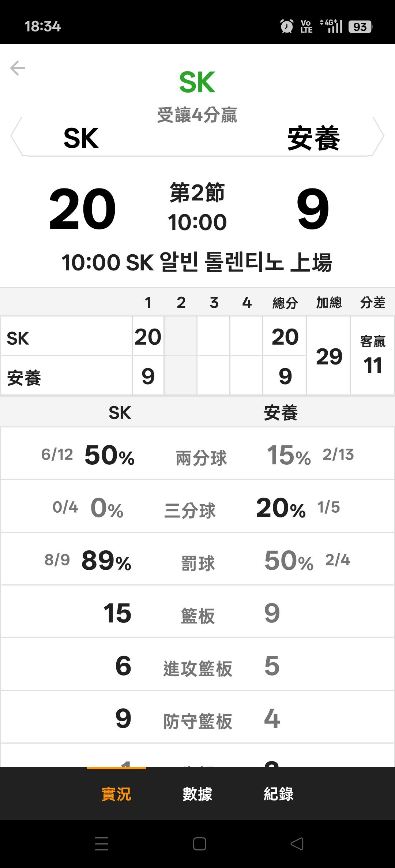Open the 紀錄 tab

pyautogui.click(x=279, y=794)
